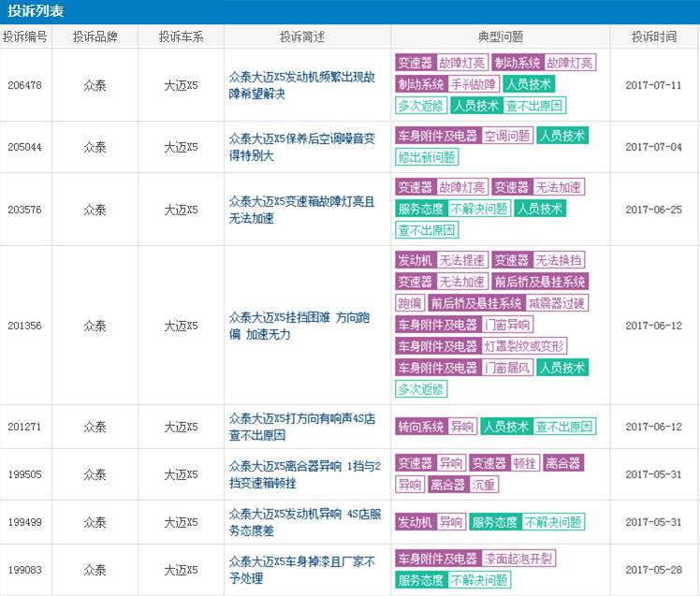Open complaint 众泰大迈X5发动机频繁出现故障希望解决

pyautogui.click(x=302, y=85)
